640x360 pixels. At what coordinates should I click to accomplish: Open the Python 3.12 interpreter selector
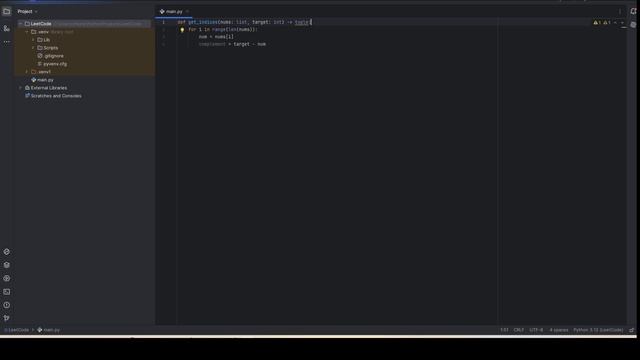tap(598, 330)
